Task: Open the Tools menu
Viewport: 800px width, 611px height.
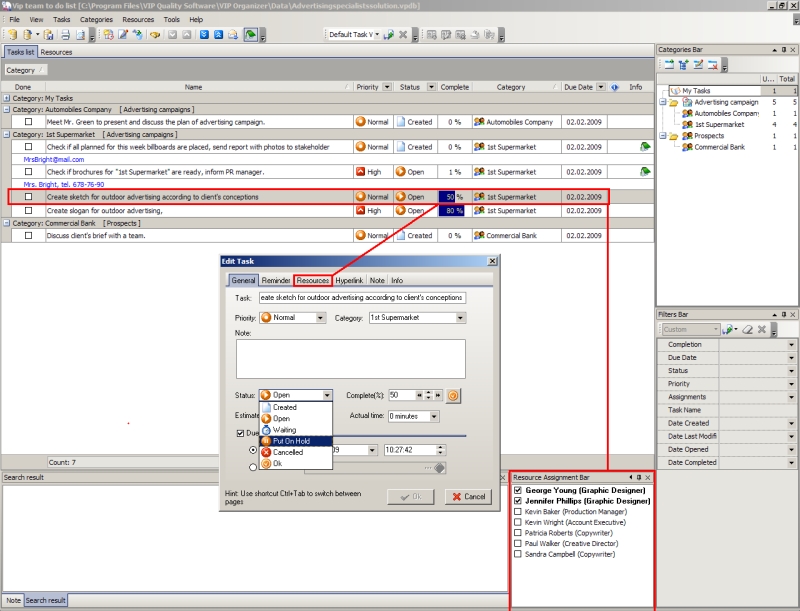Action: (171, 19)
